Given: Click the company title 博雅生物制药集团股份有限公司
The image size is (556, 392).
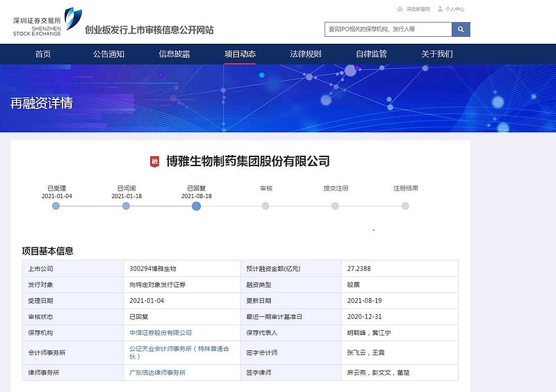Looking at the screenshot, I should pyautogui.click(x=248, y=161).
